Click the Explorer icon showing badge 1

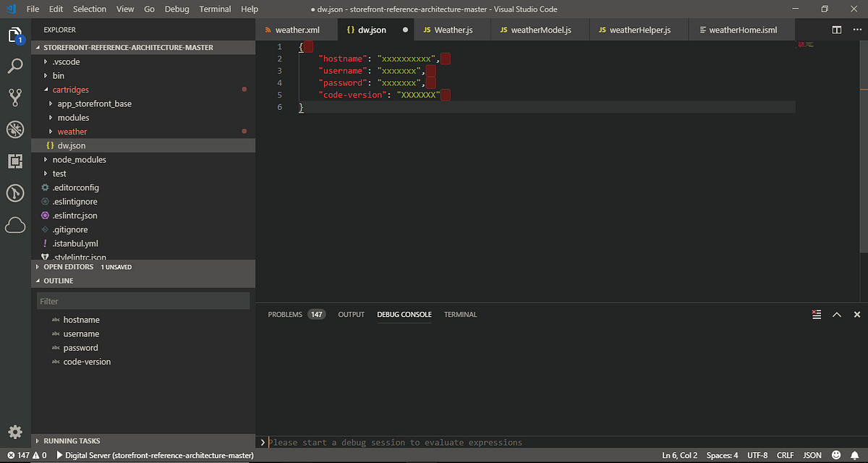pyautogui.click(x=15, y=34)
